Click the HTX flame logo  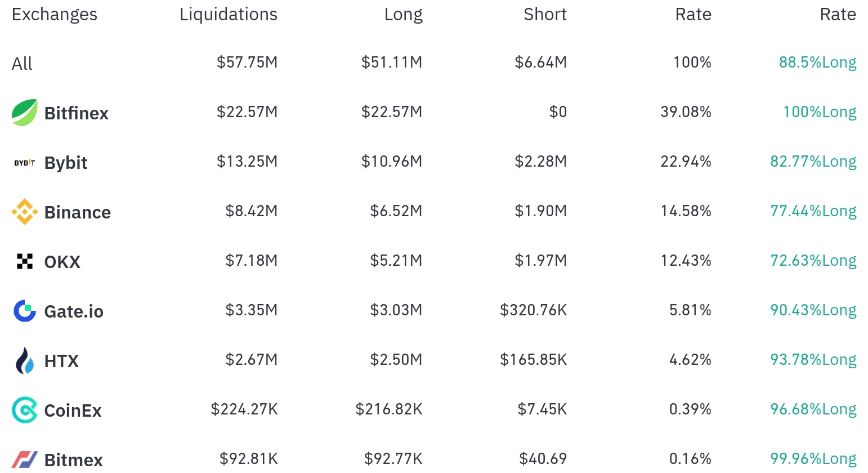25,360
